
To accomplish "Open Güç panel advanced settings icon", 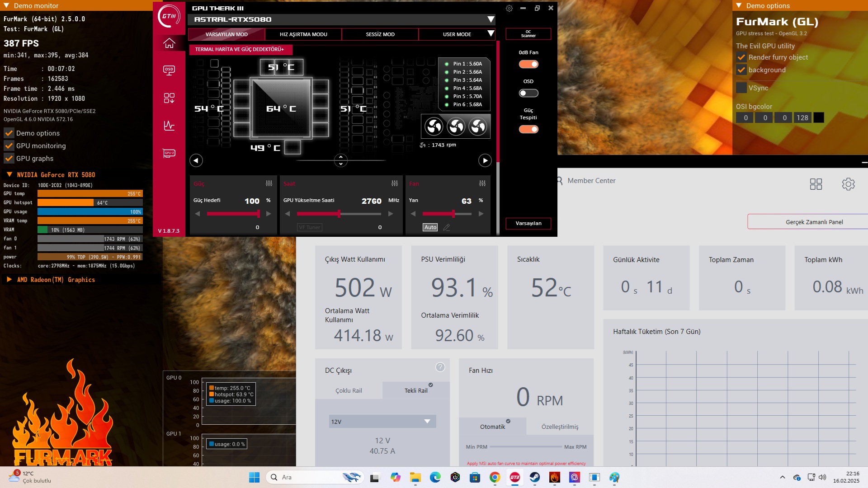I will (x=269, y=183).
